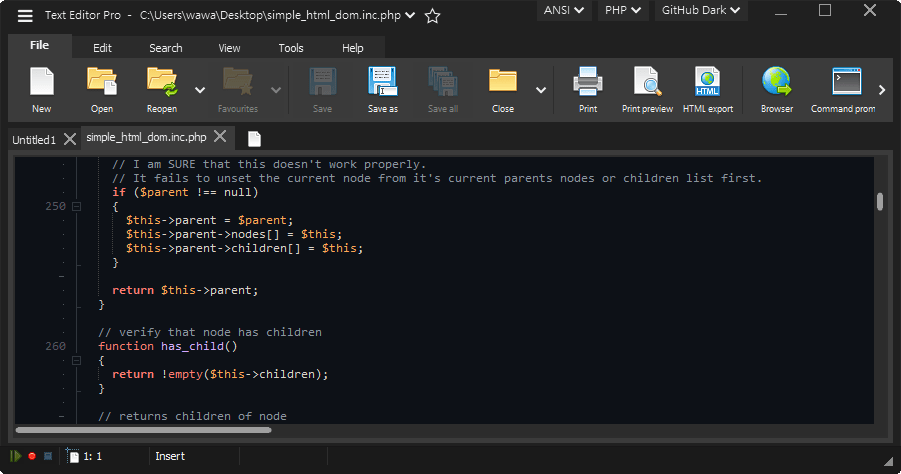Select the Untitled1 document tab

click(34, 140)
